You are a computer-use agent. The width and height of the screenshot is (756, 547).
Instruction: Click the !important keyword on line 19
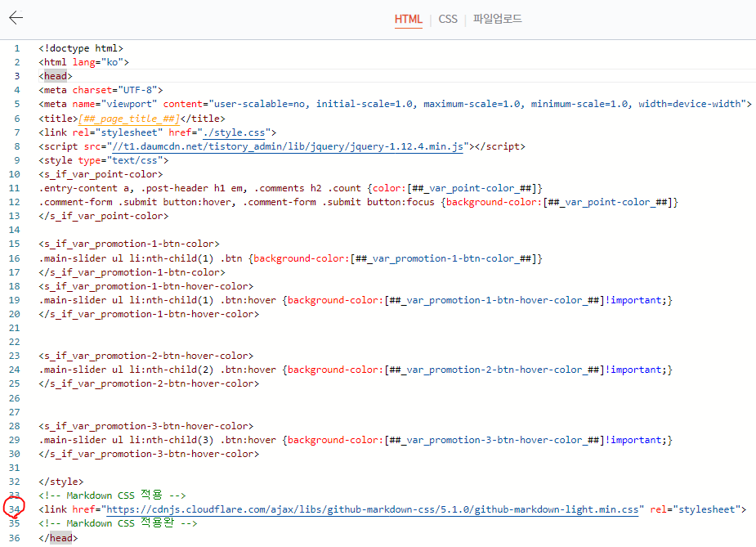click(x=633, y=301)
